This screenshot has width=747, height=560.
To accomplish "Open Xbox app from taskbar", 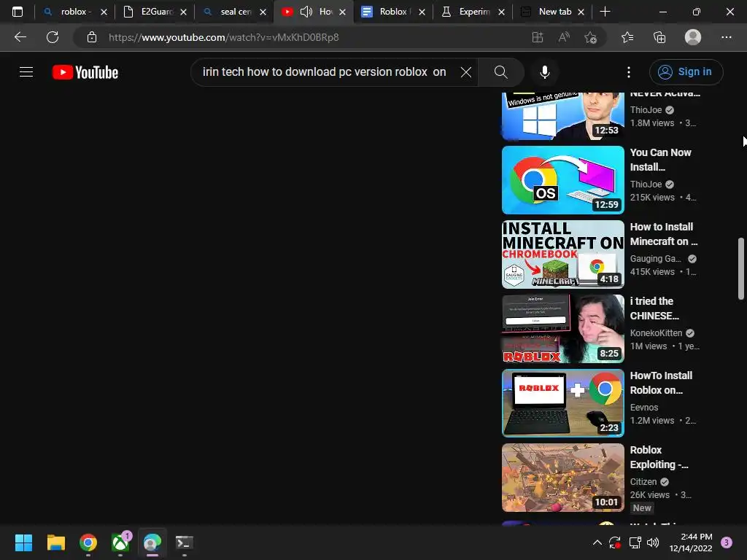I will (x=120, y=542).
